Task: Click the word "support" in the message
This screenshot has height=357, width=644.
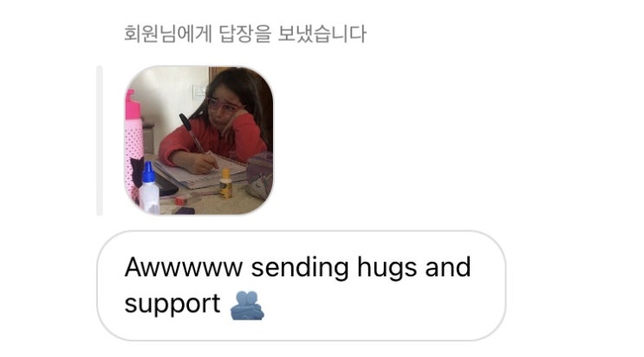Action: pyautogui.click(x=172, y=305)
